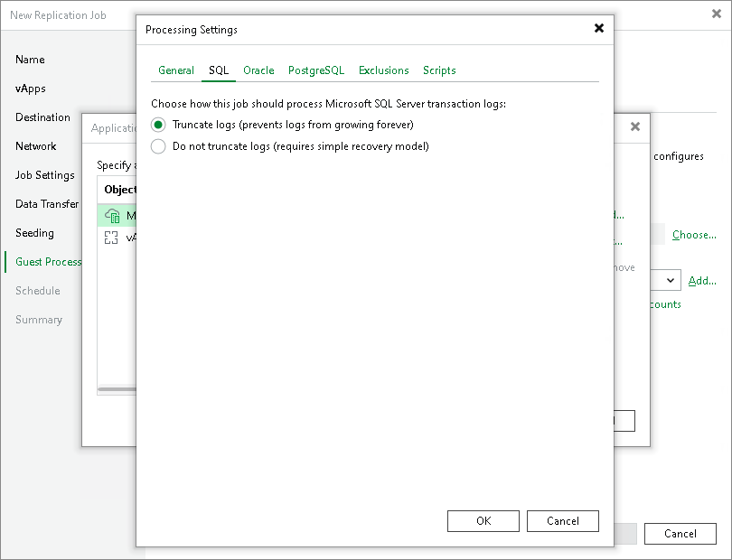Go to the Network wizard step
Image resolution: width=732 pixels, height=560 pixels.
[x=36, y=146]
